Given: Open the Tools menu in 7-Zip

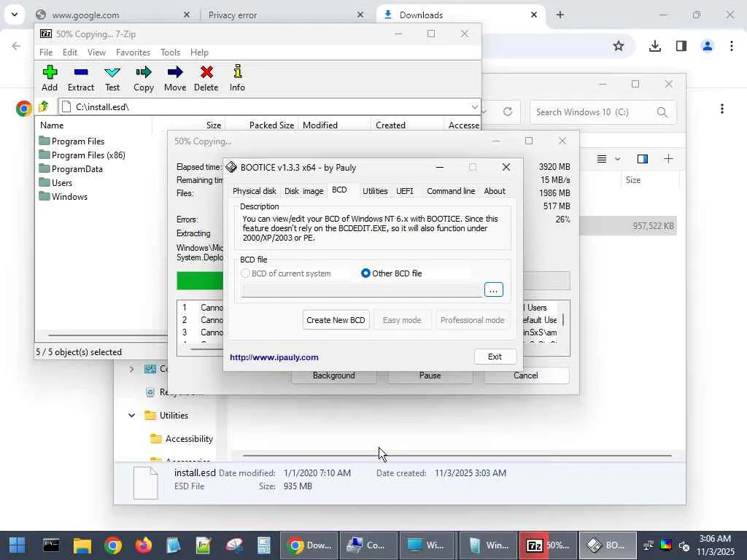Looking at the screenshot, I should (x=170, y=52).
